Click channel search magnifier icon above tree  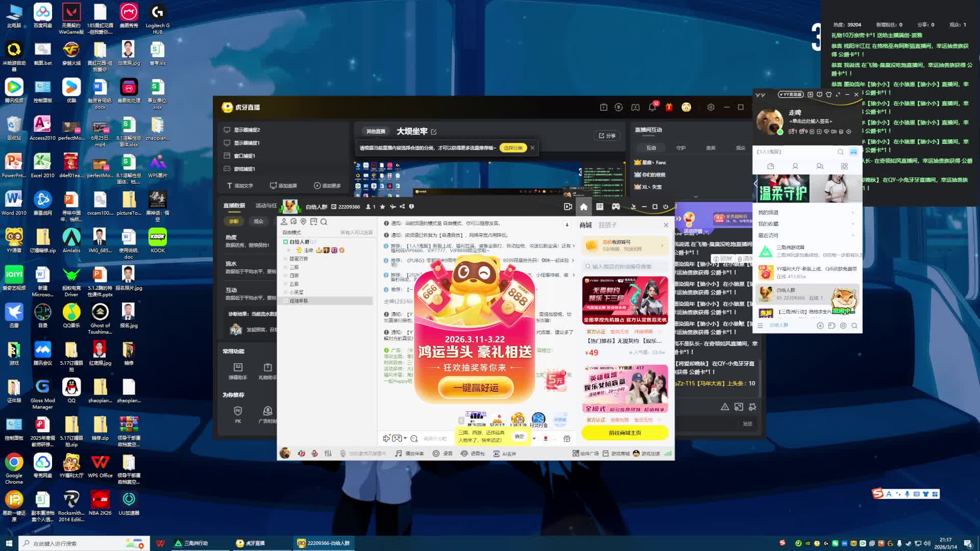click(324, 222)
